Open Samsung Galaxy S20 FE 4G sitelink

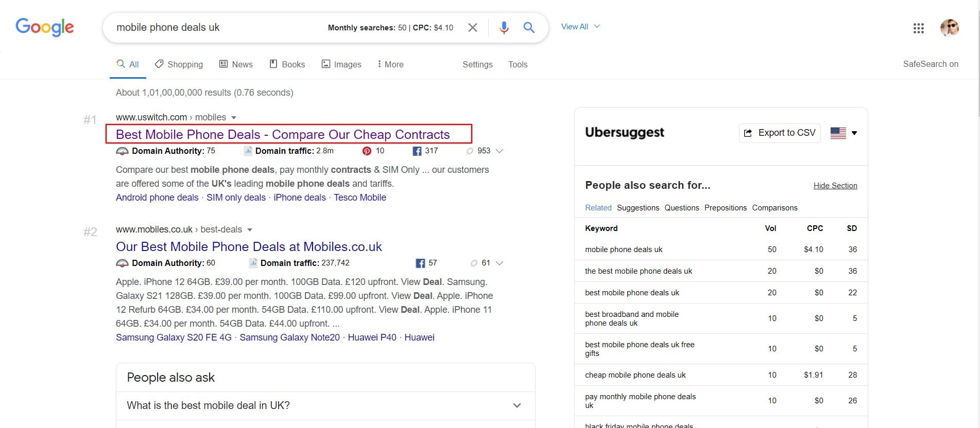point(174,337)
